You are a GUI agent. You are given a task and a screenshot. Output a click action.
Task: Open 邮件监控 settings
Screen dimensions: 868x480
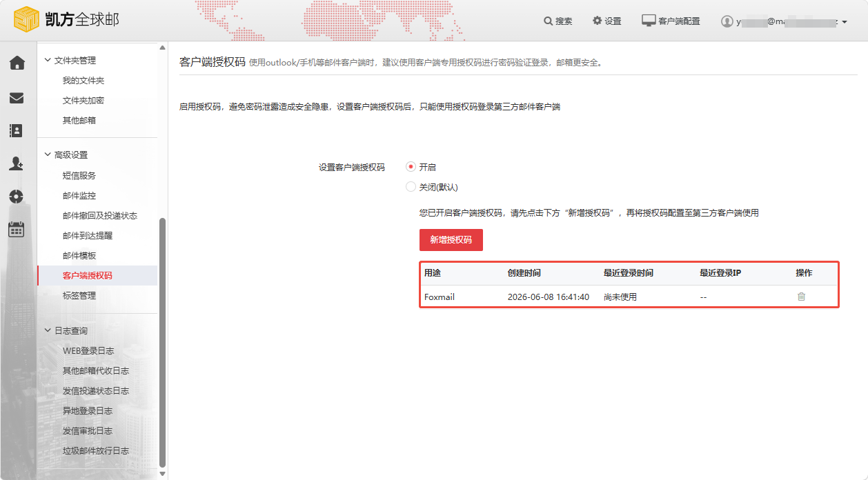click(x=79, y=196)
